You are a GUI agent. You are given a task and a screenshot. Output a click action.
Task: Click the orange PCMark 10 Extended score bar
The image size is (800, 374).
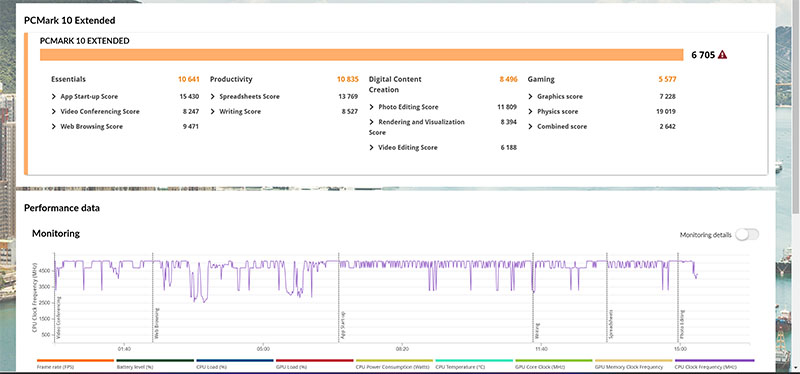362,55
